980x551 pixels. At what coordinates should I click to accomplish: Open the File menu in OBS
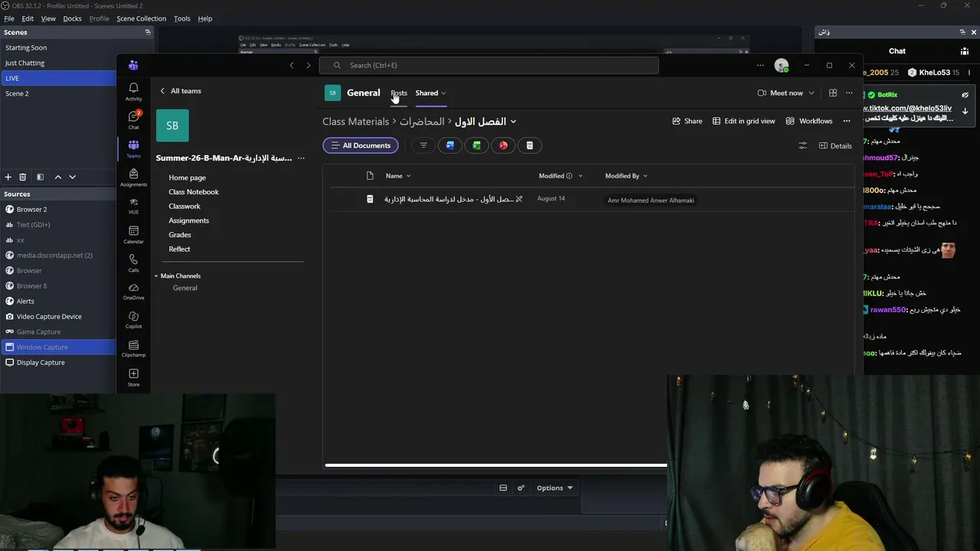point(9,18)
